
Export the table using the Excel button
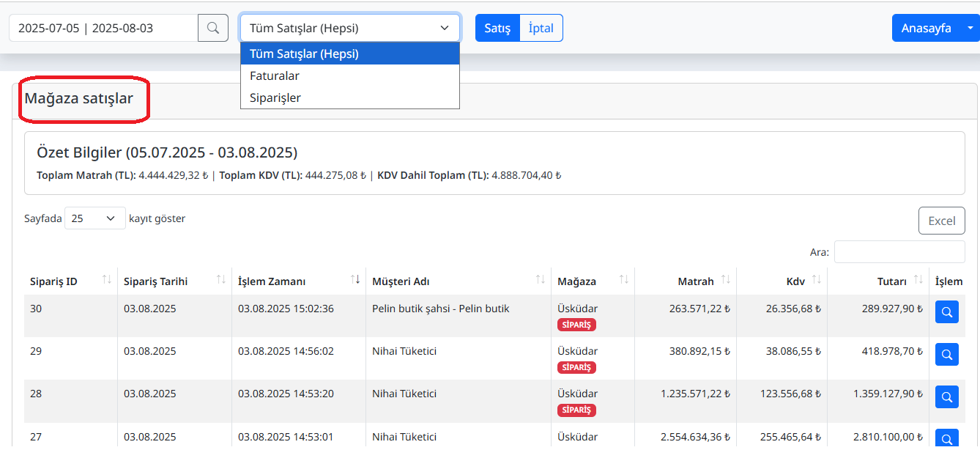click(941, 220)
